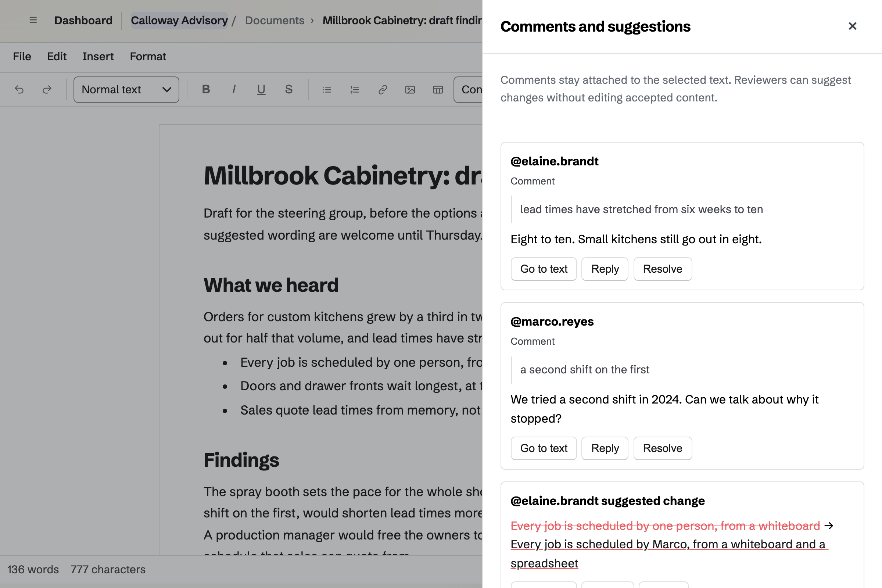
Task: Close the Comments and suggestions panel
Action: (x=852, y=26)
